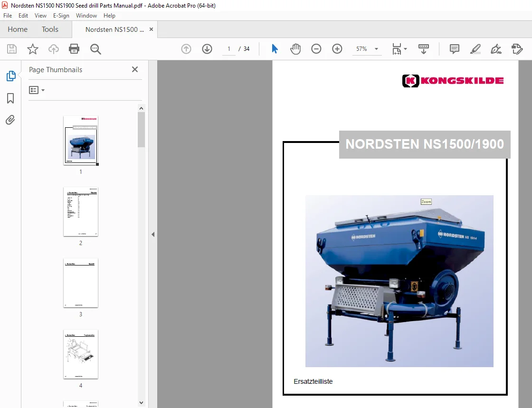Select page 3 thumbnail
Screen dimensions: 532x408
(x=81, y=283)
